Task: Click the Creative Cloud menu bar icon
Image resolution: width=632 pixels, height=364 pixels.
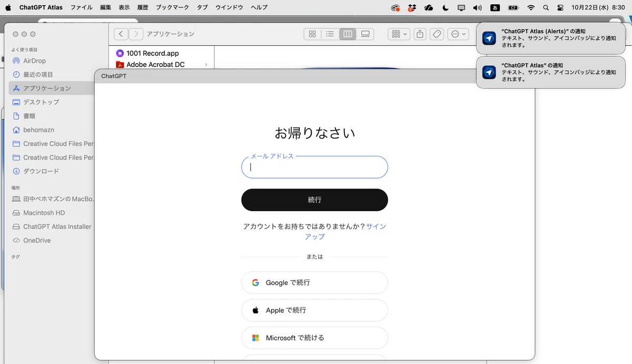Action: point(396,7)
